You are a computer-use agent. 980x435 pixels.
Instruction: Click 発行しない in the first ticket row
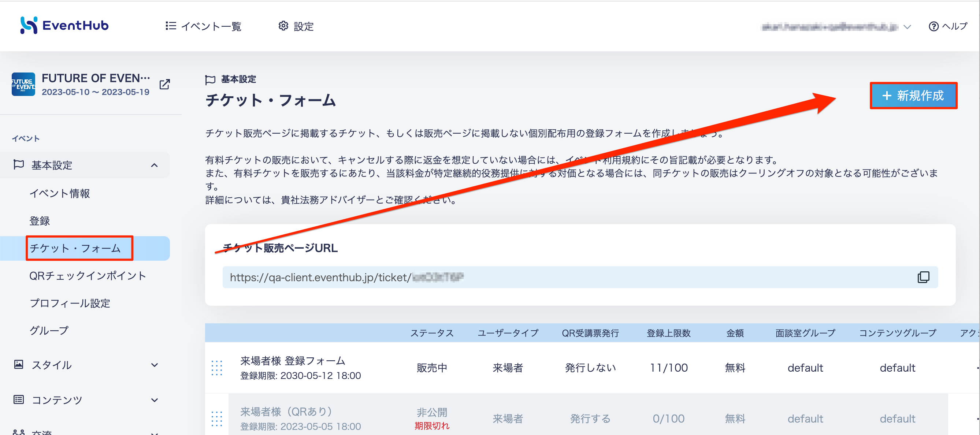click(x=590, y=368)
